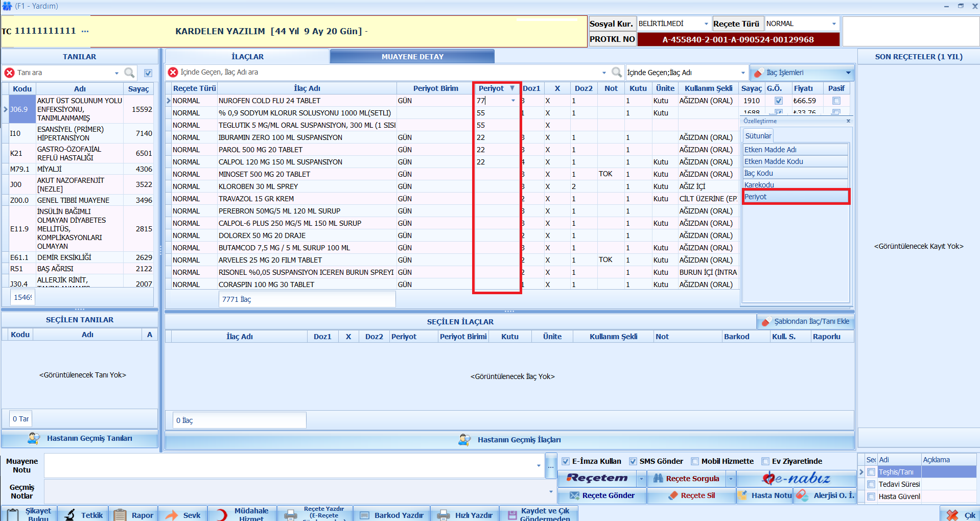Click the Reçete Yazdır printer icon
The width and height of the screenshot is (980, 521).
click(x=291, y=515)
